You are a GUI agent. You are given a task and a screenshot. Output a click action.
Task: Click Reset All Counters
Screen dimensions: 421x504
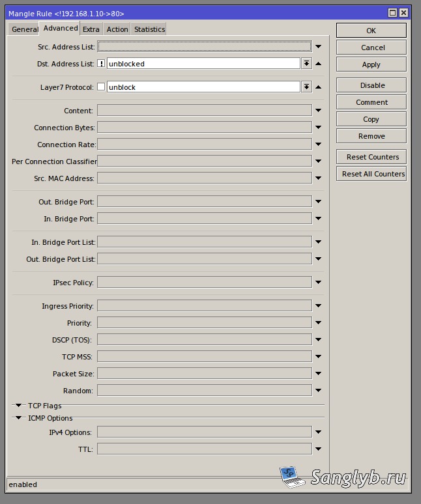tap(371, 174)
